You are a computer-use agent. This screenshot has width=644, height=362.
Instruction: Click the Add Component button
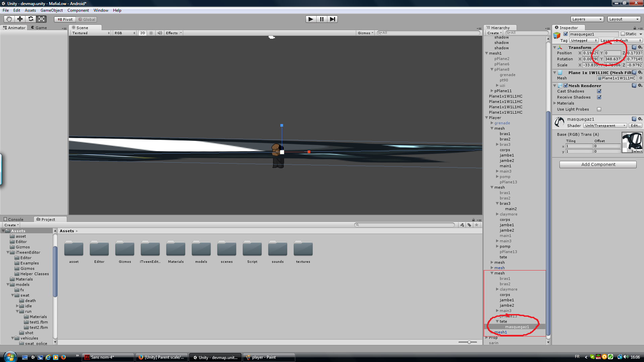click(598, 164)
